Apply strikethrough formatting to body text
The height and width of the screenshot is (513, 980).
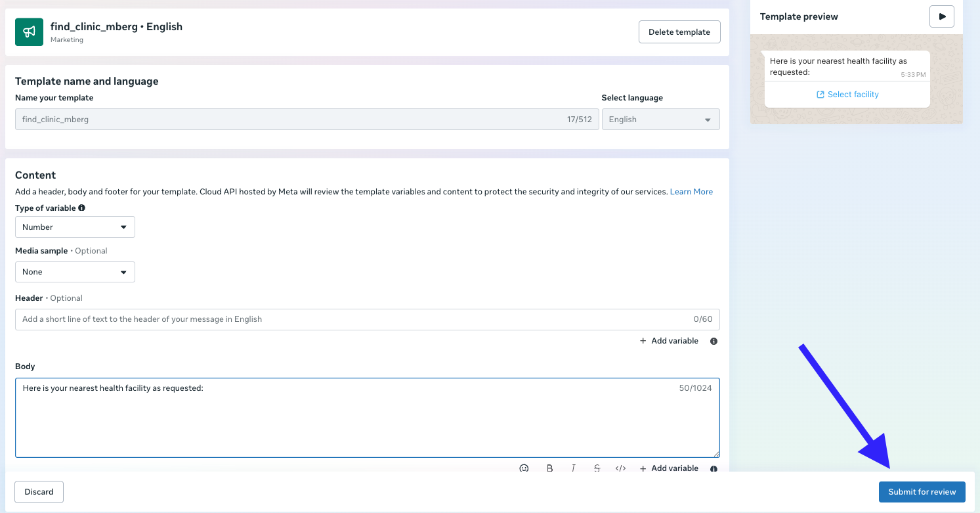597,468
